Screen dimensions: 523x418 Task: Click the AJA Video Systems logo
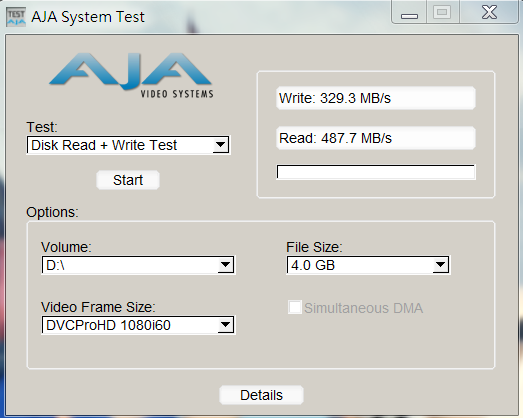coord(131,75)
